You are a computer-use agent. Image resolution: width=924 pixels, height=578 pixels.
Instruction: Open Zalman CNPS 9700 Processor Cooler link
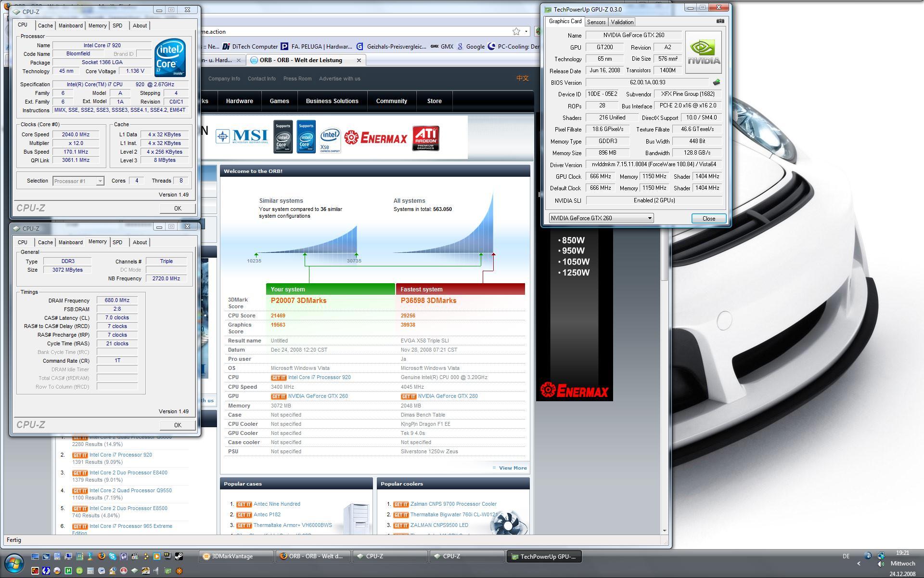(453, 504)
